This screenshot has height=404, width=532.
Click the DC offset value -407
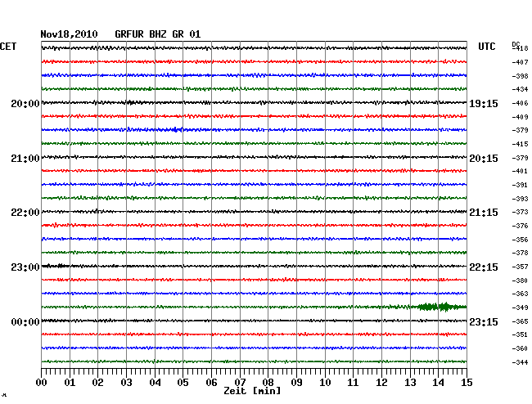(x=520, y=62)
